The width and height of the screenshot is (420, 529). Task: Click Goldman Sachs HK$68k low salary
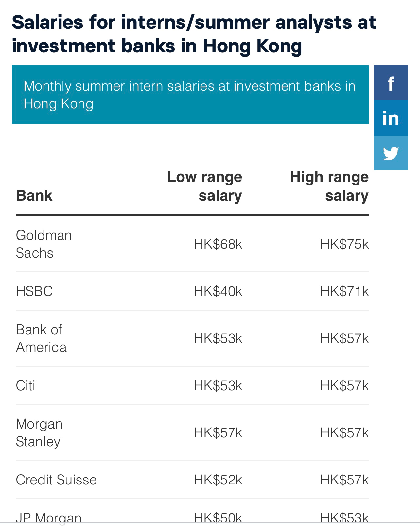point(218,244)
